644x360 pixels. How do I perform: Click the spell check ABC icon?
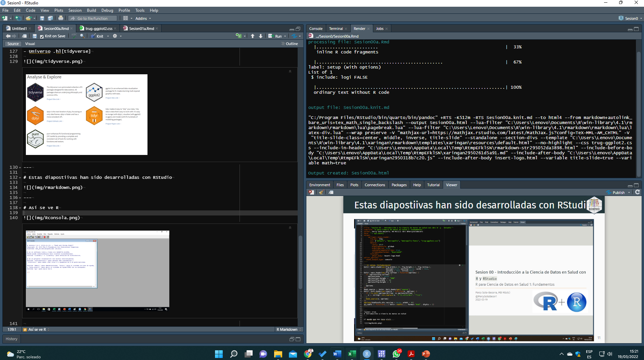74,36
